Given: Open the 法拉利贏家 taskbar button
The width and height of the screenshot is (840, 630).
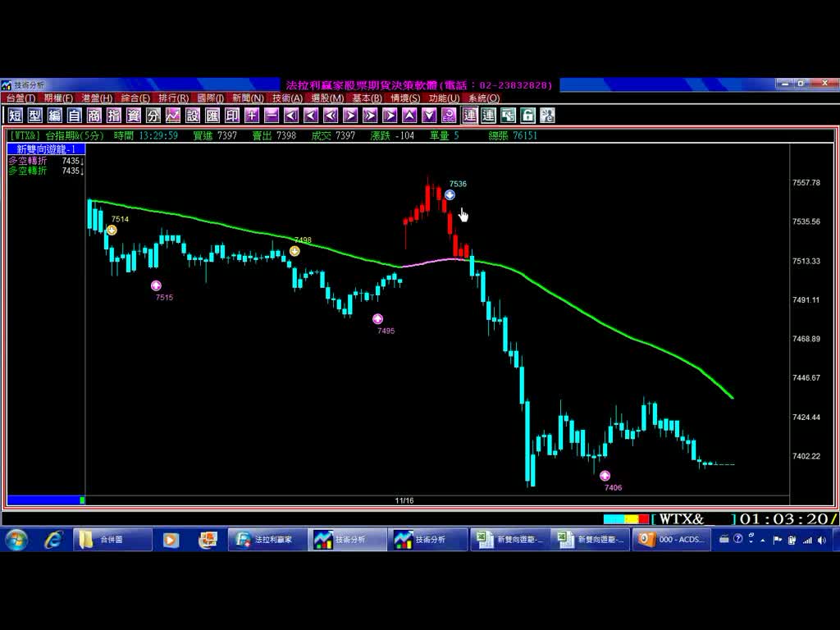Looking at the screenshot, I should (x=267, y=540).
